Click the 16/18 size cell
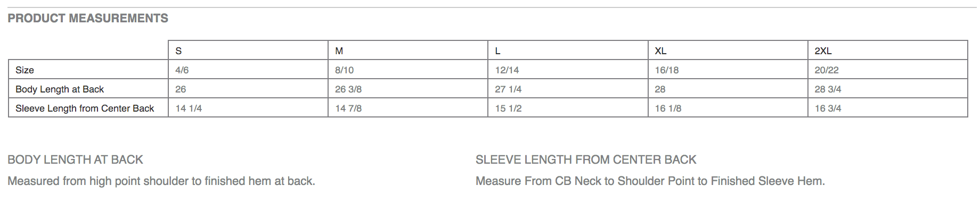The image size is (980, 219). pyautogui.click(x=667, y=70)
